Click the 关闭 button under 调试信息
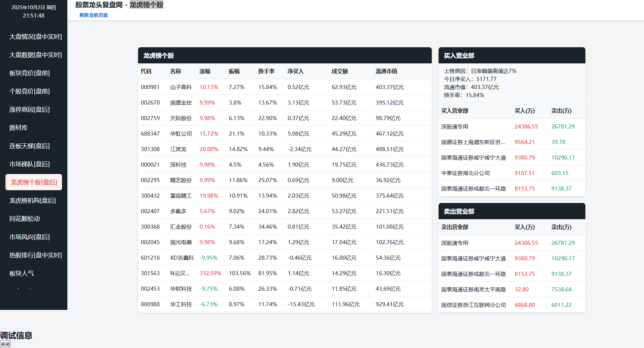Screen dimensions: 644x348 coord(5,344)
